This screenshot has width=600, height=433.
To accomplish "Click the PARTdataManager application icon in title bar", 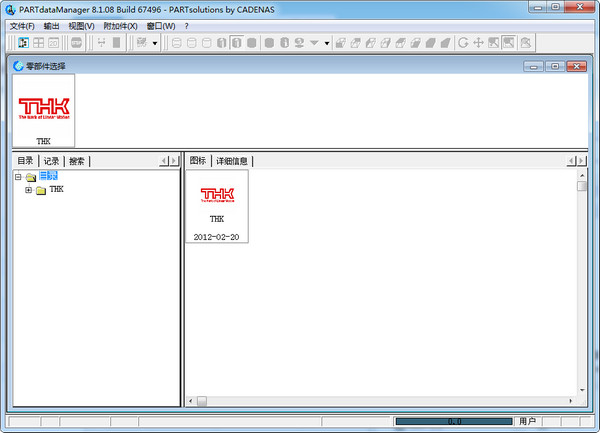I will (x=10, y=10).
